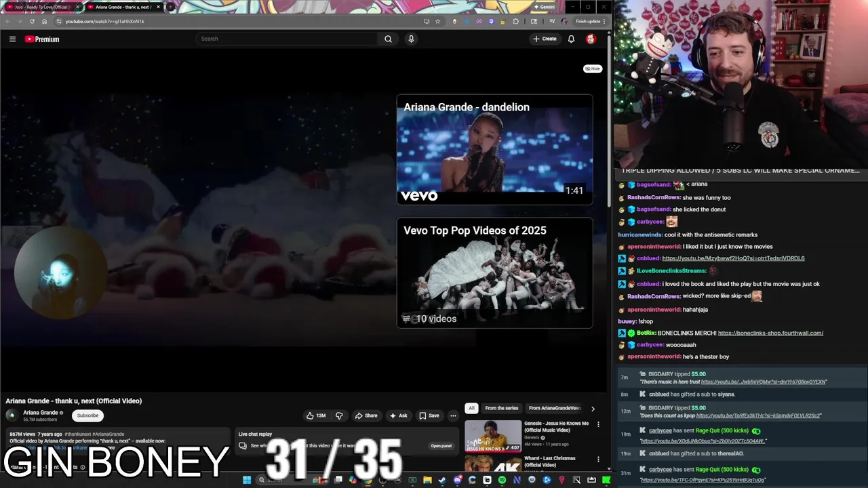Image resolution: width=868 pixels, height=488 pixels.
Task: Open options for Genesis Jesus He Knows Me
Action: click(598, 424)
